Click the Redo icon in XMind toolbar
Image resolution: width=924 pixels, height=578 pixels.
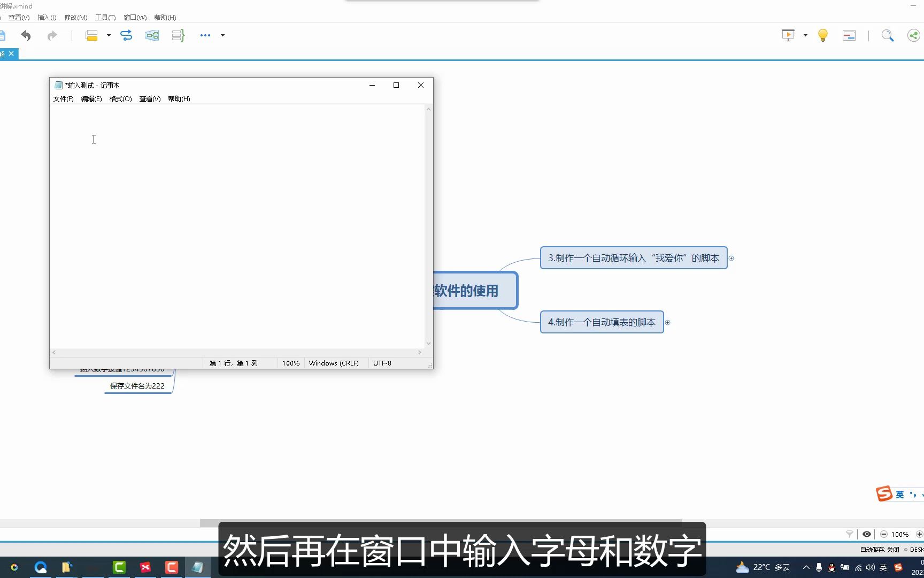click(52, 35)
